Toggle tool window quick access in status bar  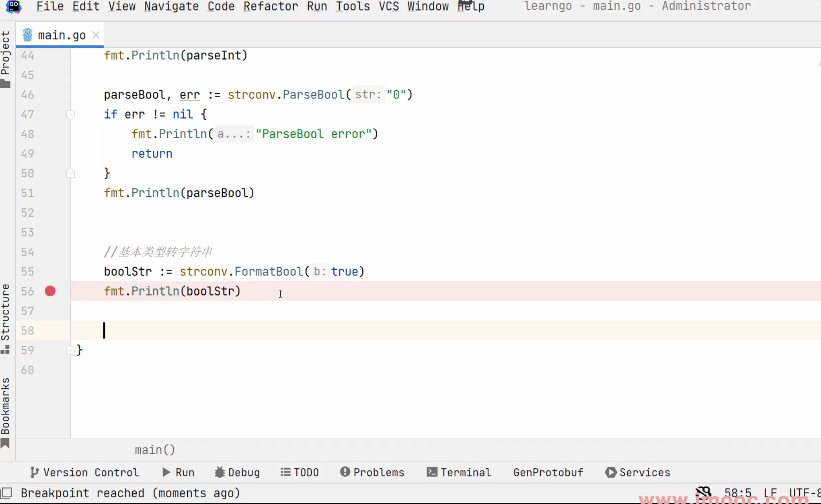(7, 493)
